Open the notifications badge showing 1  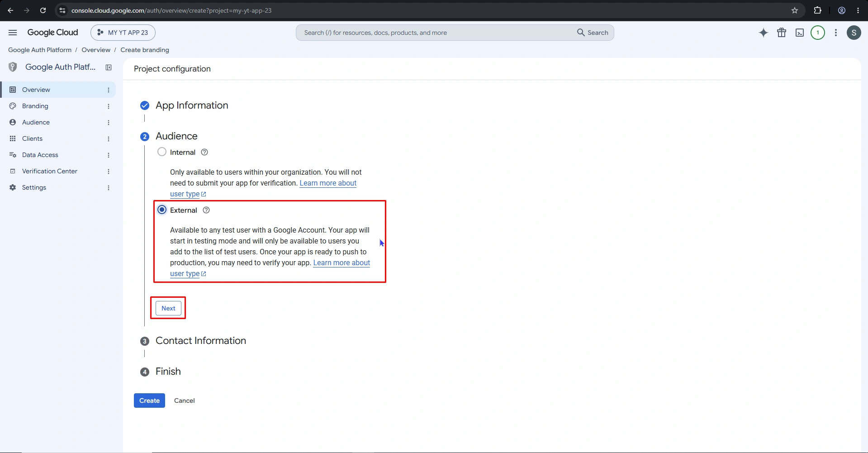818,33
